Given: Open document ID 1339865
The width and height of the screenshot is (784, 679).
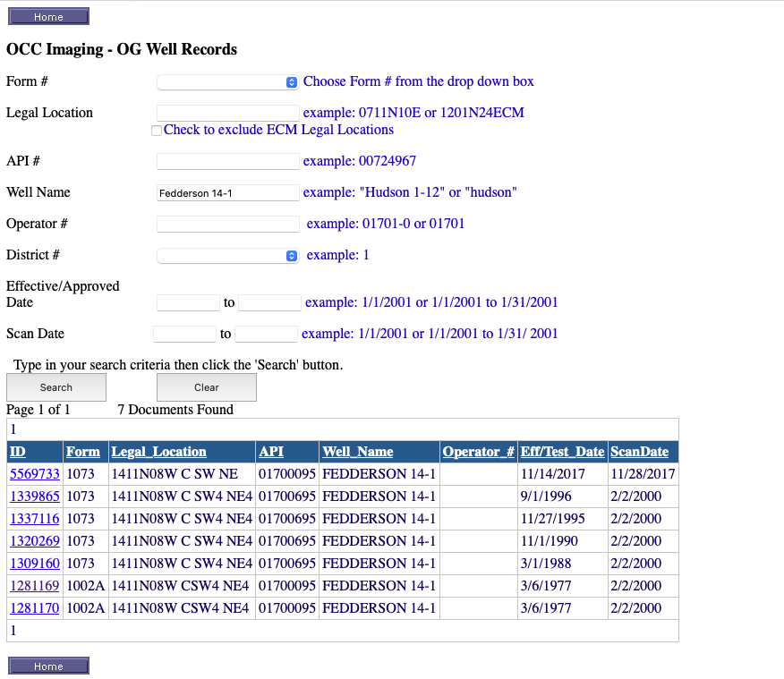Looking at the screenshot, I should click(35, 497).
